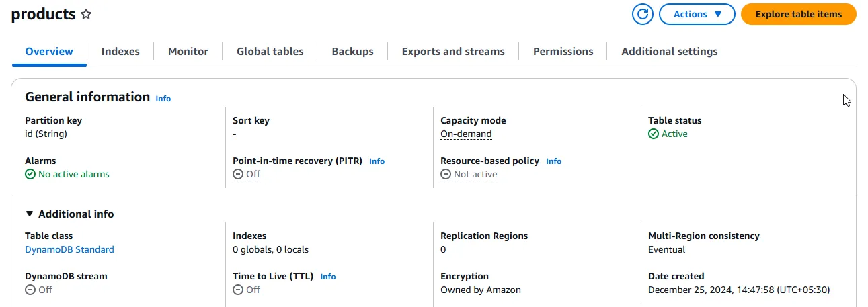Click the Not active policy status icon
Viewport: 868px width, 307px height.
(446, 174)
